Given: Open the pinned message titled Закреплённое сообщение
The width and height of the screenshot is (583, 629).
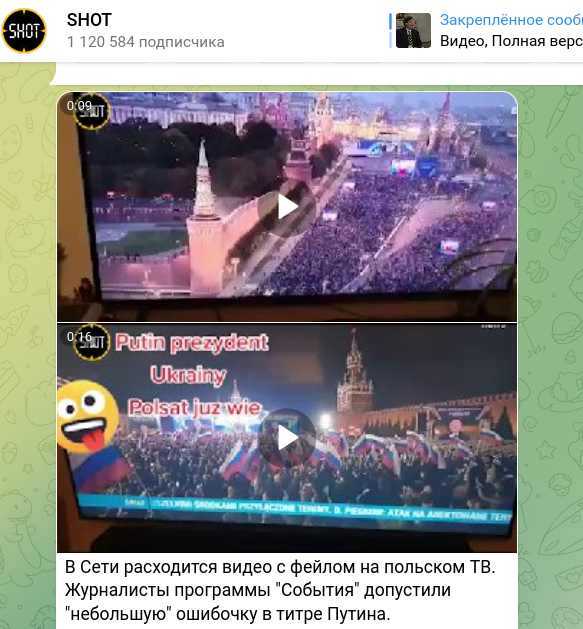Looking at the screenshot, I should [511, 20].
